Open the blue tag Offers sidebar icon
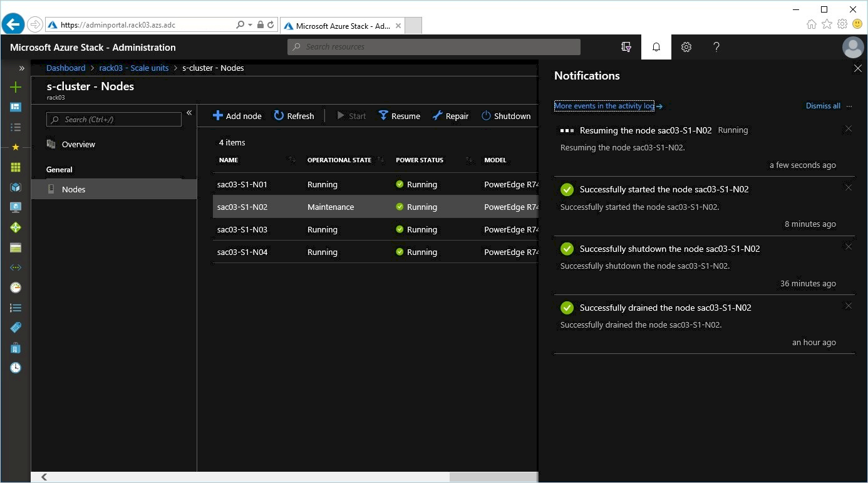Viewport: 868px width, 483px height. pyautogui.click(x=16, y=328)
